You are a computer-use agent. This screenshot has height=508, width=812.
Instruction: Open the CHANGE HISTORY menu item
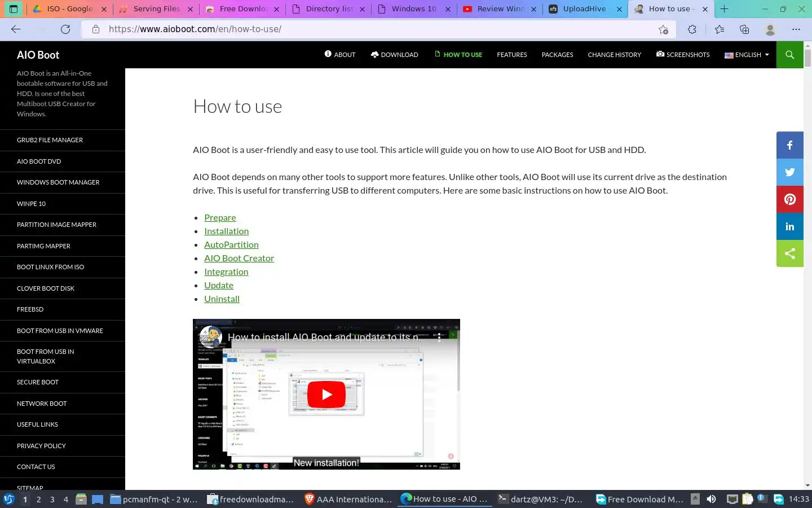click(x=615, y=55)
